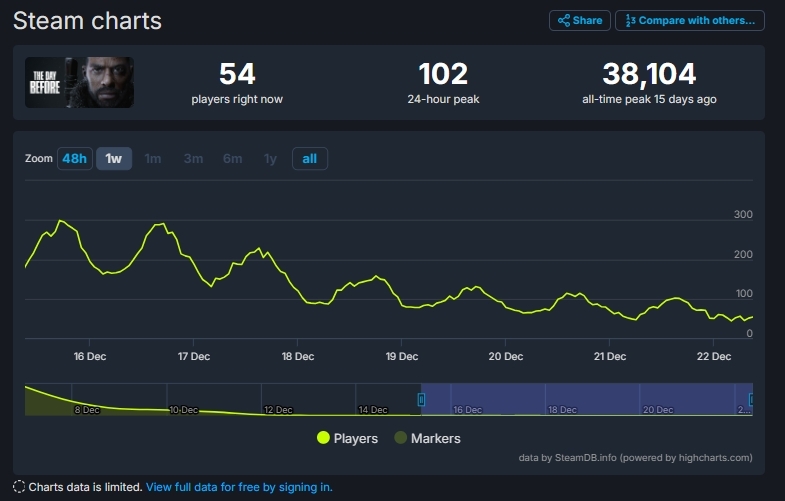Click the dashed circle limited-data icon
Screen dimensions: 785x501
coord(19,487)
